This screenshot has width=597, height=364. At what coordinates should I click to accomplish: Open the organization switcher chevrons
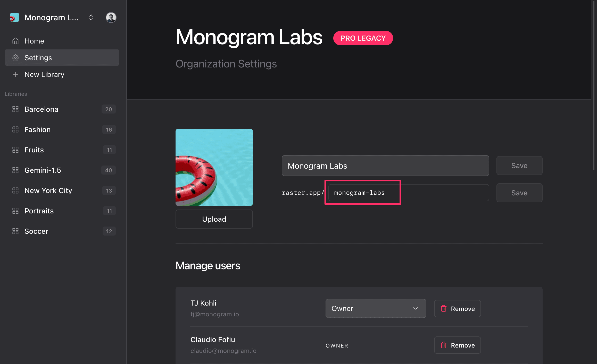click(x=91, y=18)
